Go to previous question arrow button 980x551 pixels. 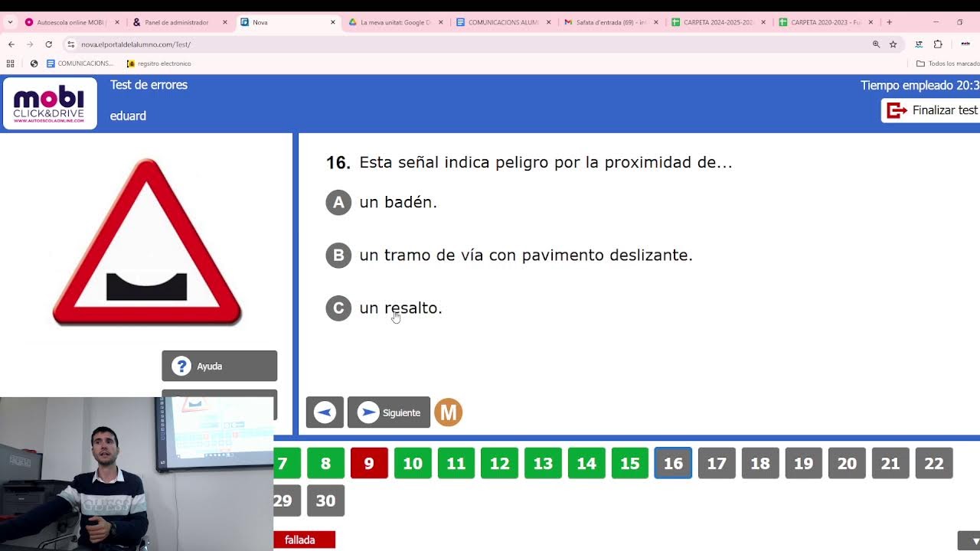325,412
